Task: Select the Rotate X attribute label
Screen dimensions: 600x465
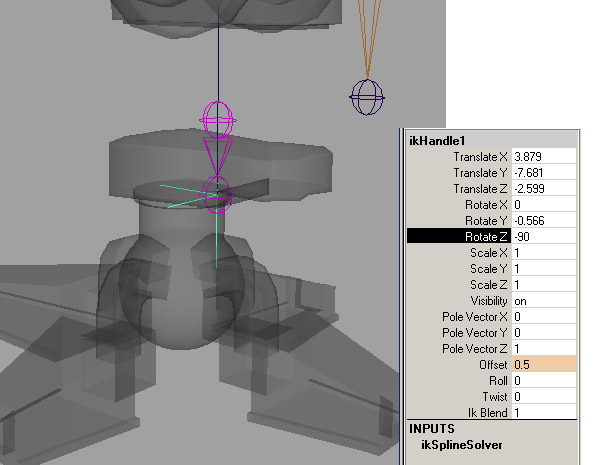Action: tap(486, 205)
